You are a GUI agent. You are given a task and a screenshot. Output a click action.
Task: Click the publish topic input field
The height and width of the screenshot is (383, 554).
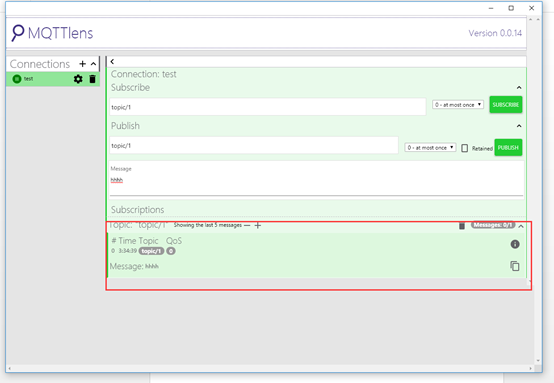click(254, 145)
